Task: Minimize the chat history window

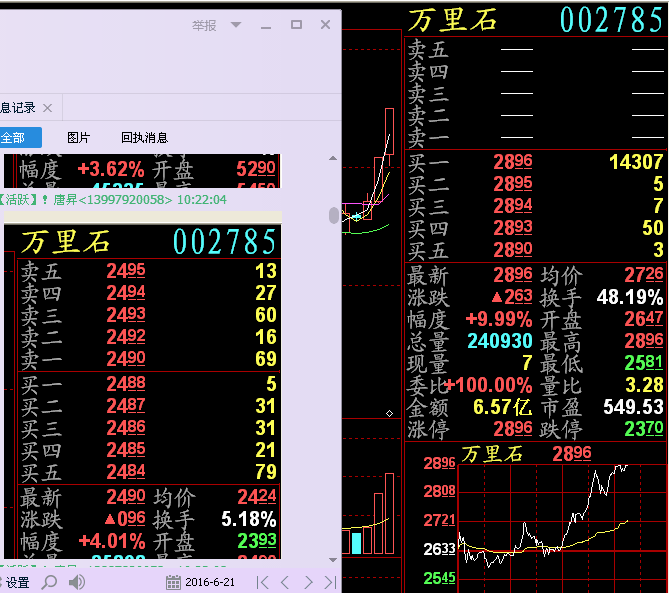Action: (266, 27)
